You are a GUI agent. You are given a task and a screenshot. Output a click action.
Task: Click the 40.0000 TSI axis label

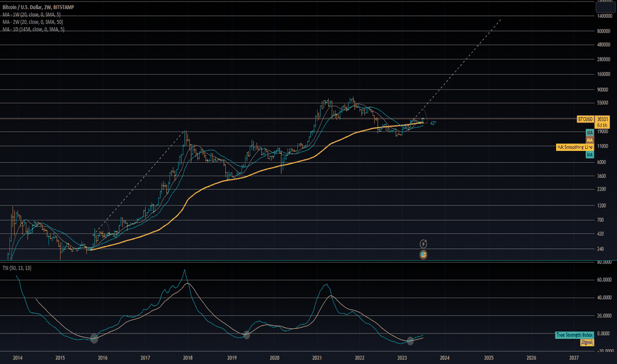click(604, 298)
